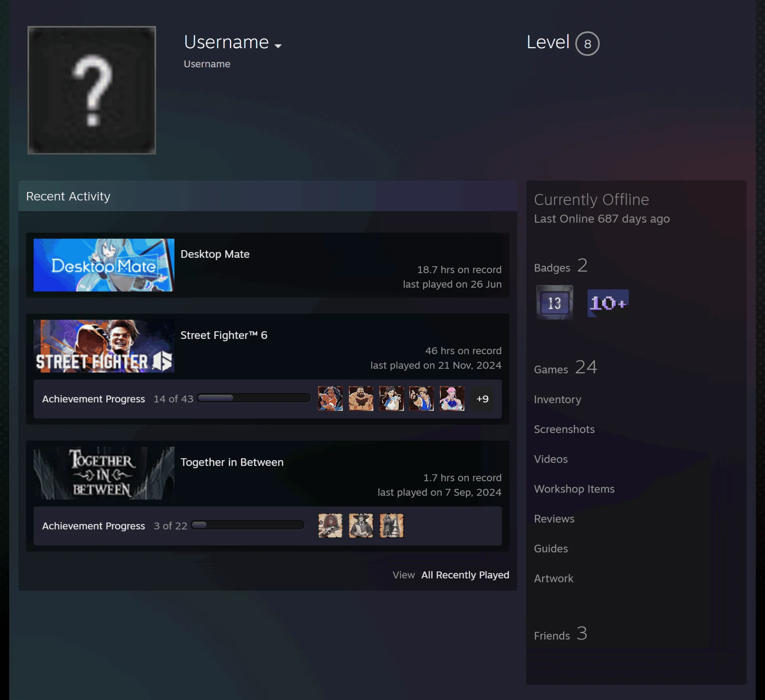The width and height of the screenshot is (765, 700).
Task: Click the Together in Between title link
Action: coord(232,462)
